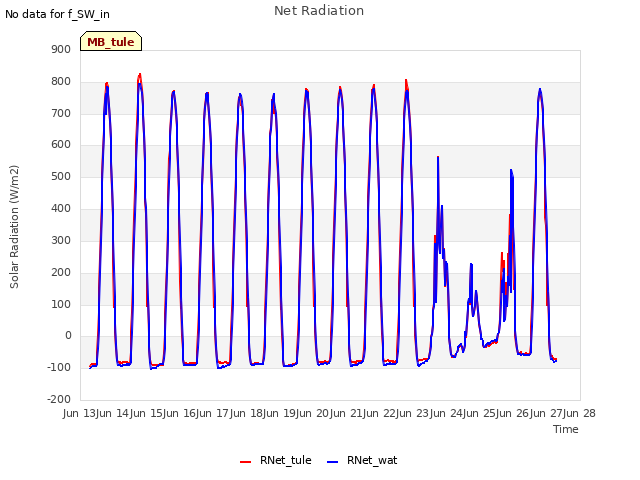The width and height of the screenshot is (640, 480).
Task: Click the highest red peak above 800
Action: [140, 75]
